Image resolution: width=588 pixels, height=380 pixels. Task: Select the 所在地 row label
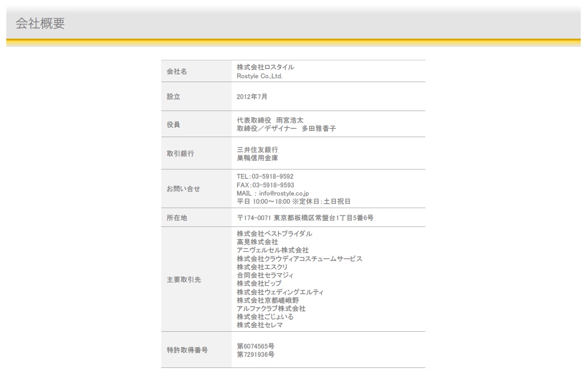[177, 218]
